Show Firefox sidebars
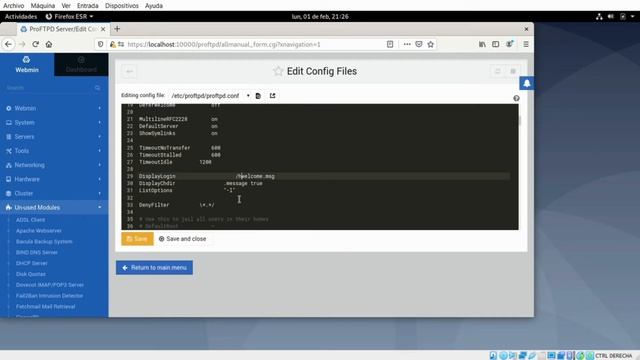The width and height of the screenshot is (640, 360). (496, 44)
